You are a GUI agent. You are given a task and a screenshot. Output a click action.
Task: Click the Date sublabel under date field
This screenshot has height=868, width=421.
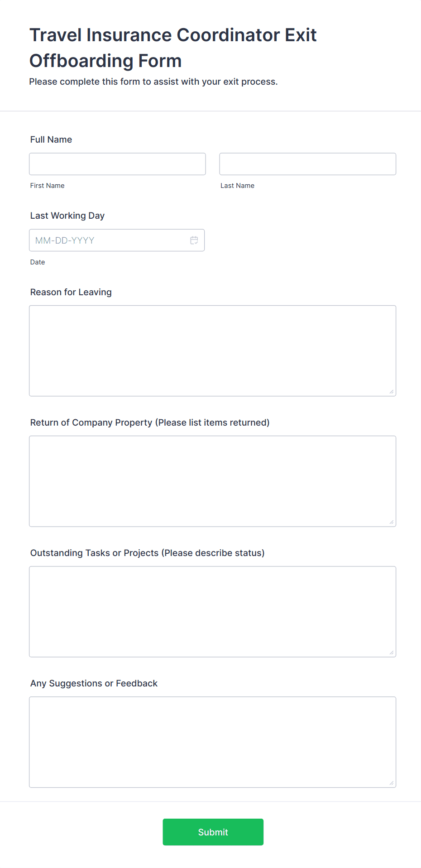38,262
